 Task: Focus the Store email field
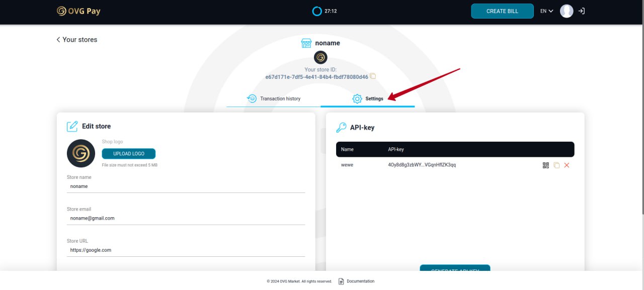[186, 219]
